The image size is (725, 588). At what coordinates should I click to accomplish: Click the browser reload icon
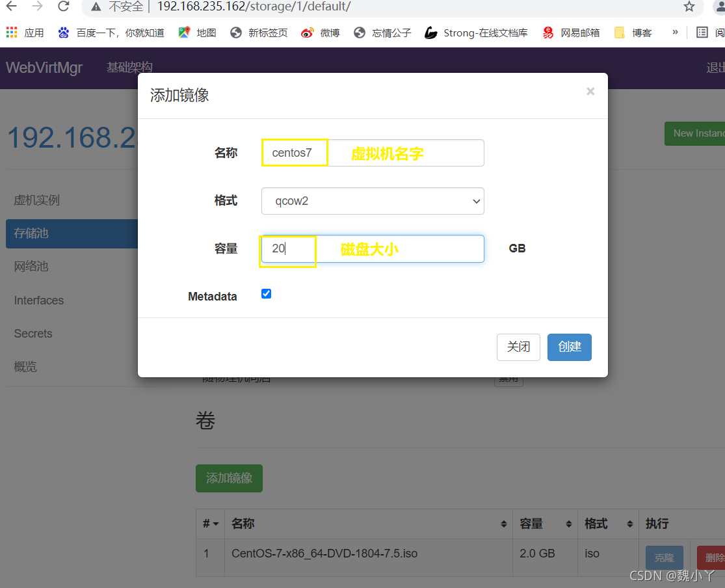63,8
